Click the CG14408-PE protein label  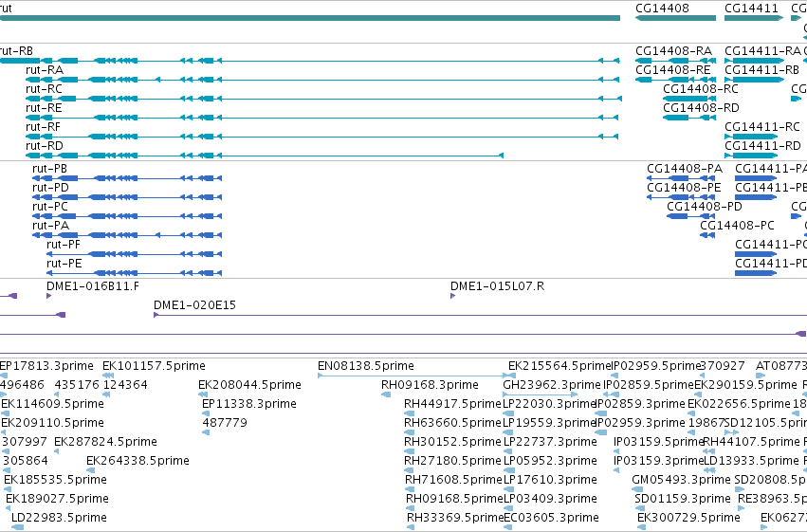click(684, 188)
